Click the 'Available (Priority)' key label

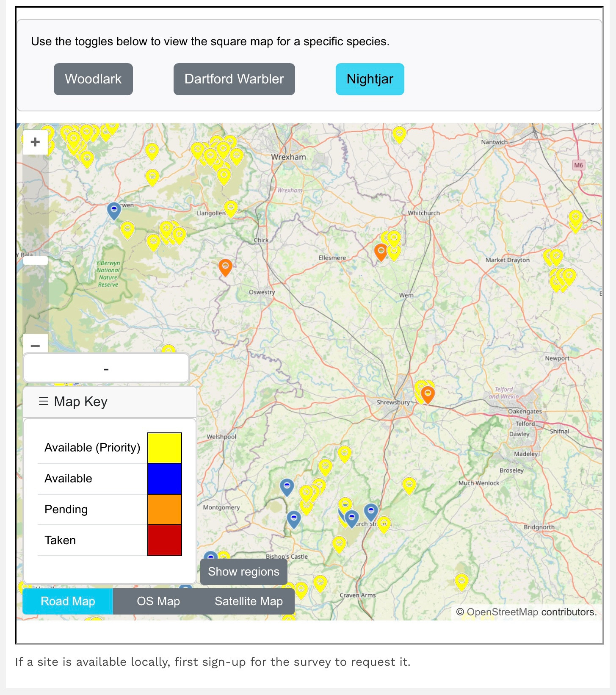click(92, 448)
